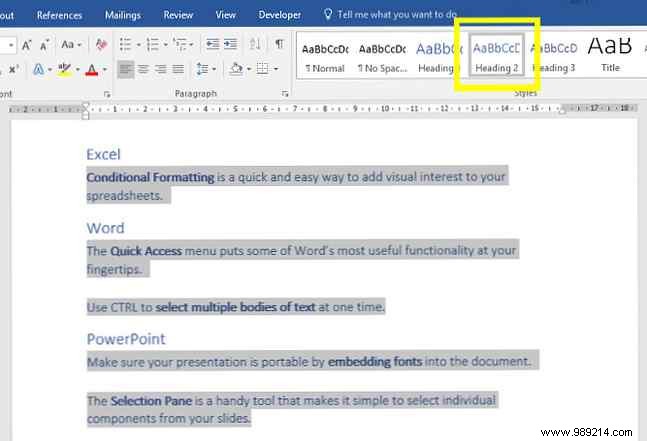Click the bold text select multiple bodies of text
Image resolution: width=647 pixels, height=441 pixels.
click(x=235, y=307)
